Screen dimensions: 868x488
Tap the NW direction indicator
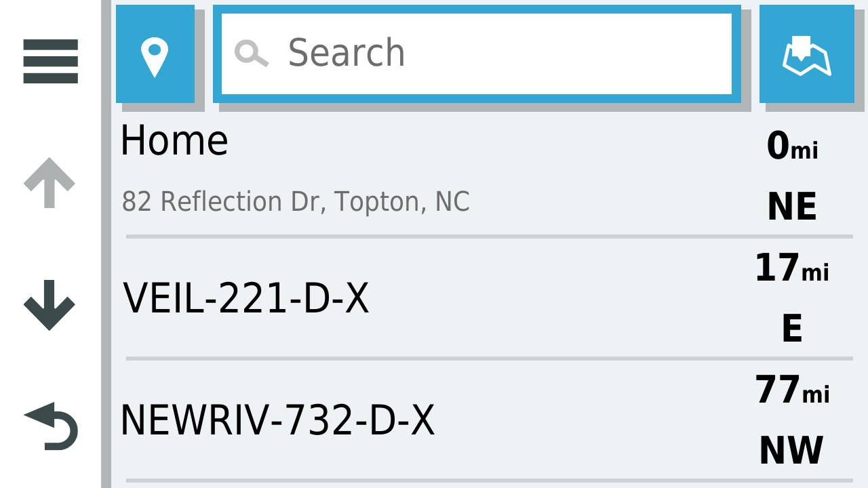click(x=791, y=451)
